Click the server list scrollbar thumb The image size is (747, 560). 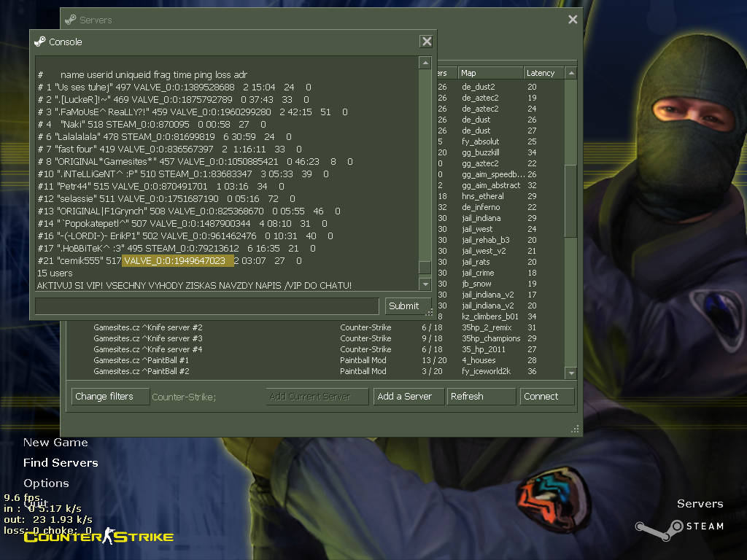click(570, 201)
